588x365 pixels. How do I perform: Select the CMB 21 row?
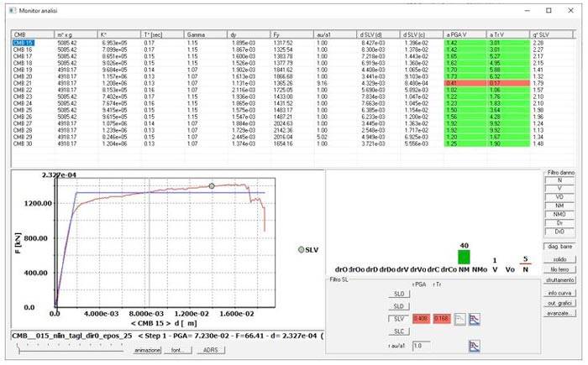[x=292, y=83]
